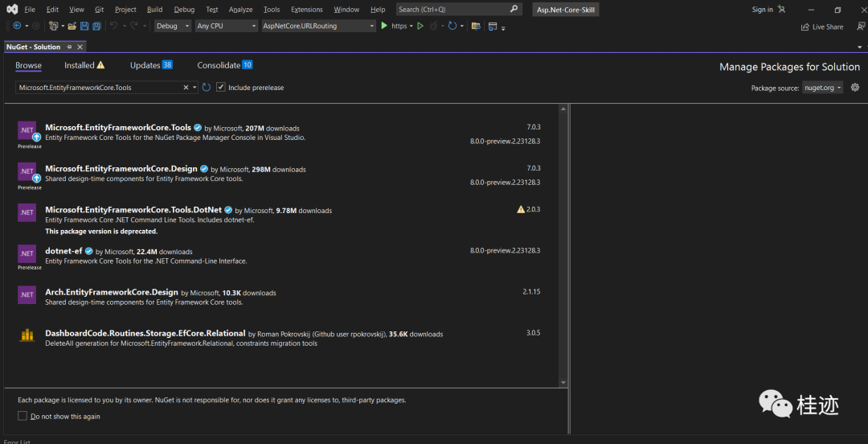The height and width of the screenshot is (444, 868).
Task: Open the Any CPU platform dropdown
Action: coord(227,26)
